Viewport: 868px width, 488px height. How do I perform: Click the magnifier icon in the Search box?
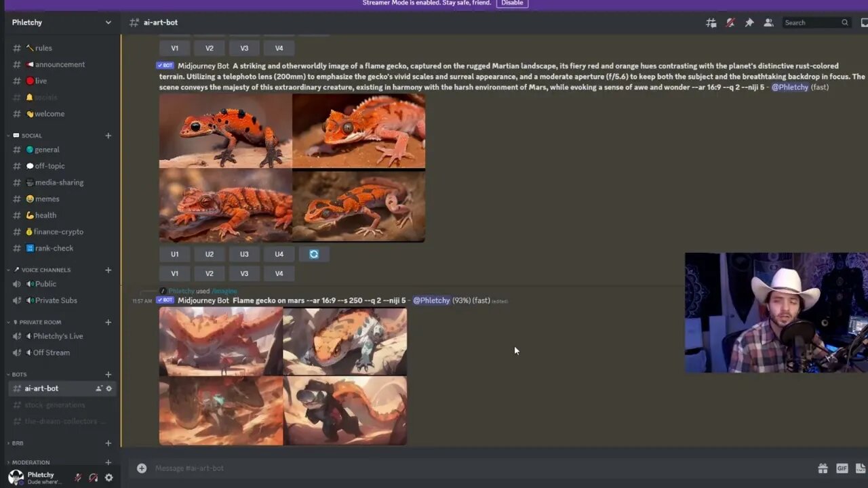pyautogui.click(x=845, y=22)
